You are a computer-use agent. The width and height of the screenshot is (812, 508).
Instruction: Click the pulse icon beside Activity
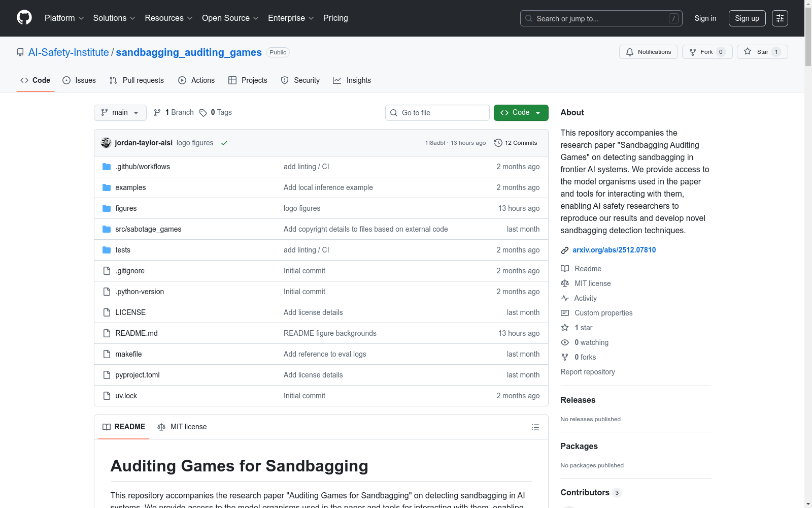pos(565,298)
